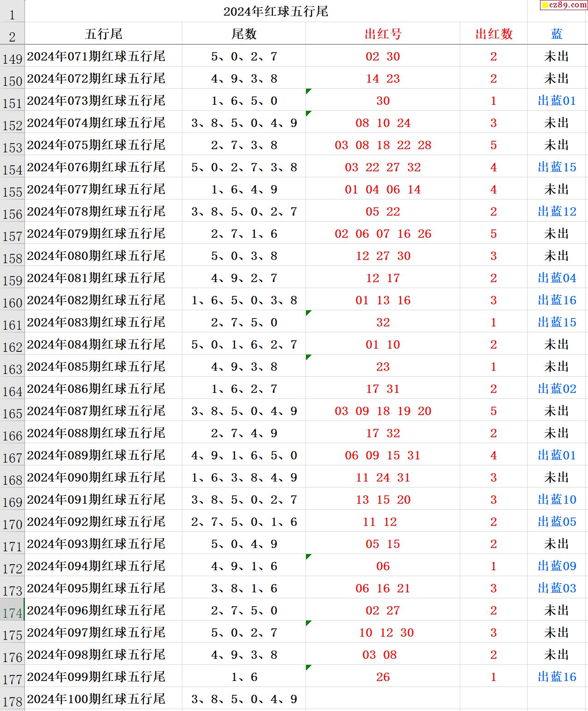Select 出红数 cell 1 in 094期 row

493,566
